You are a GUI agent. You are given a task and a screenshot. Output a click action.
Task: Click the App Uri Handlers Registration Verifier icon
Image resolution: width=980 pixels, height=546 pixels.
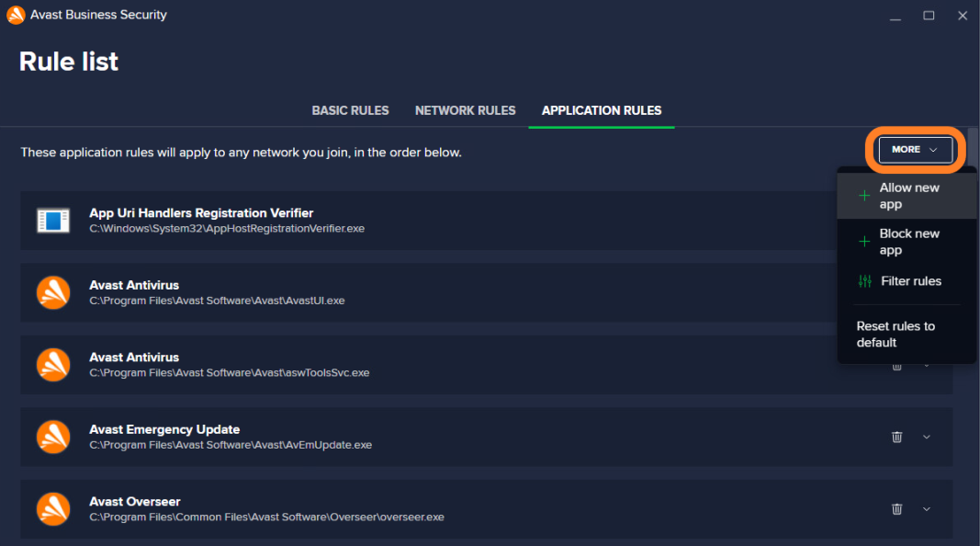coord(53,221)
